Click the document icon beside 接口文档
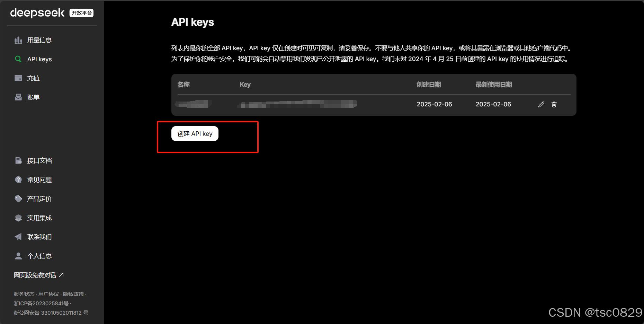The width and height of the screenshot is (644, 324). [18, 160]
